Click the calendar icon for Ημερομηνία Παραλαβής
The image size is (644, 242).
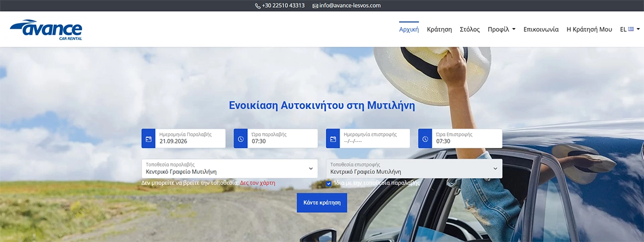(x=149, y=139)
